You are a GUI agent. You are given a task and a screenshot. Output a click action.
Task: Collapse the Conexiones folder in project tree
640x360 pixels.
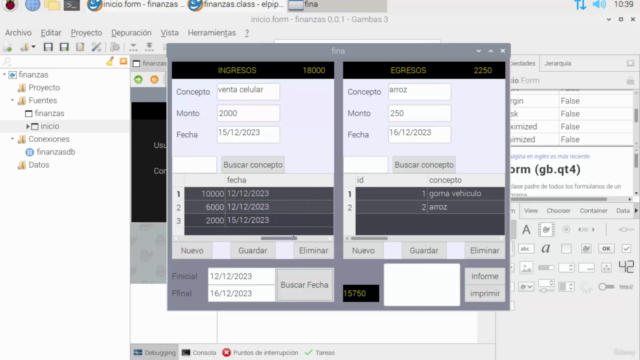pos(12,139)
